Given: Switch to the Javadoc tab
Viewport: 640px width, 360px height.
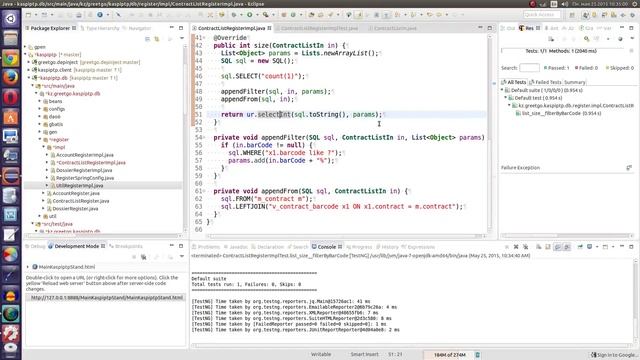Looking at the screenshot, I should click(x=236, y=247).
